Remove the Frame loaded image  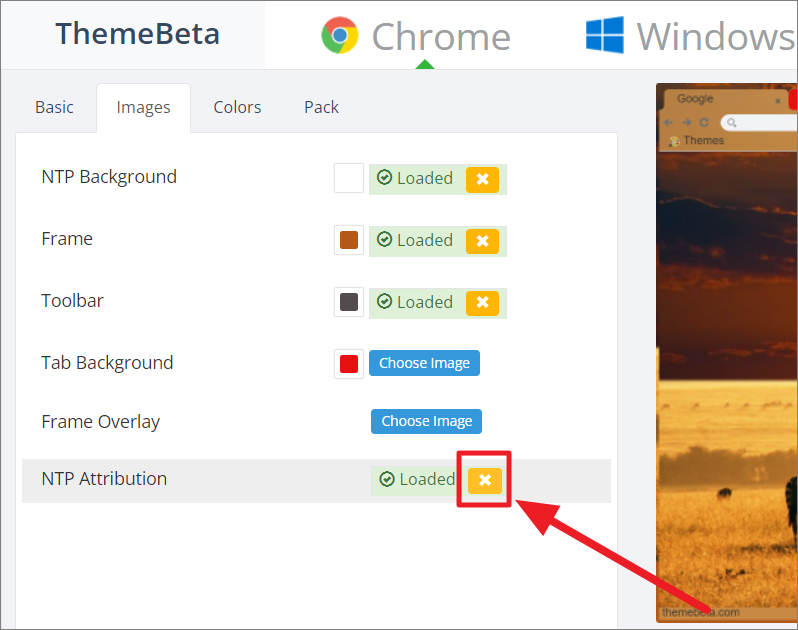point(482,241)
